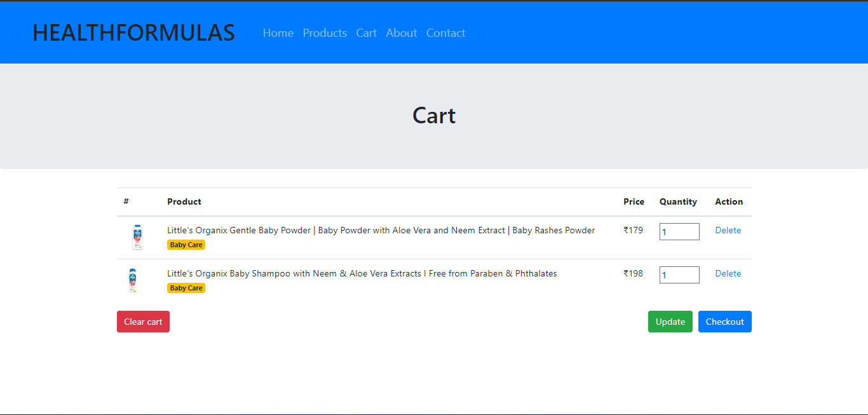Click the Update button

coord(670,322)
